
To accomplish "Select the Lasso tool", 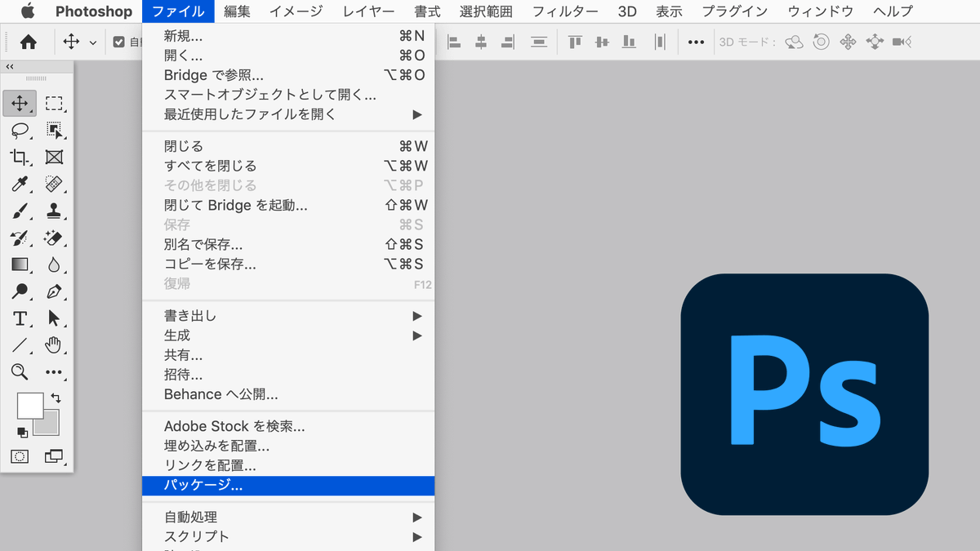I will coord(20,131).
